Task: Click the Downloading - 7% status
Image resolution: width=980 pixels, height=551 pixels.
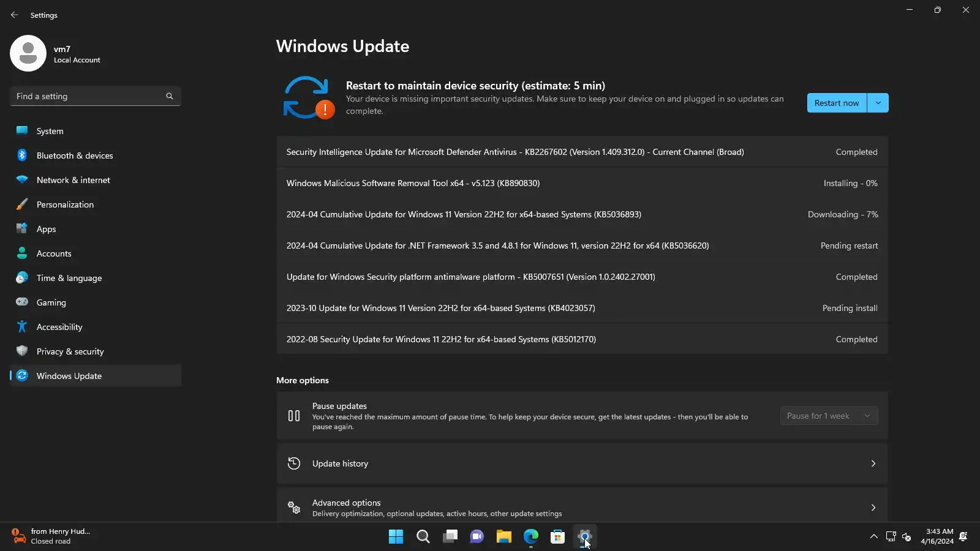Action: pyautogui.click(x=843, y=214)
